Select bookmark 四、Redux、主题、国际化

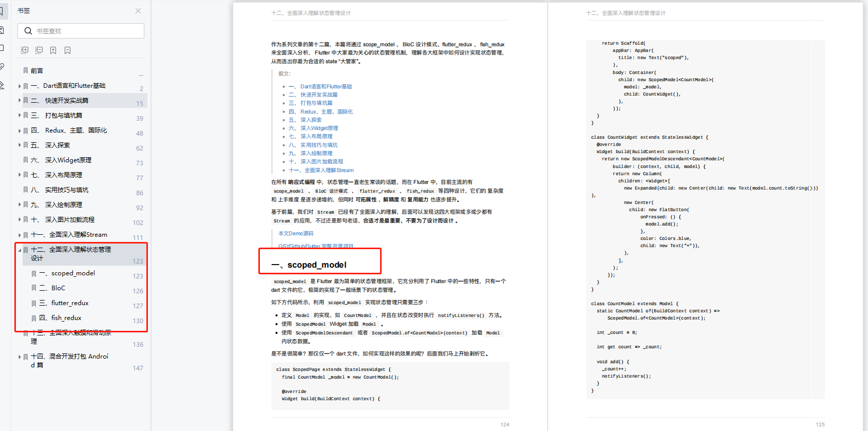[69, 130]
